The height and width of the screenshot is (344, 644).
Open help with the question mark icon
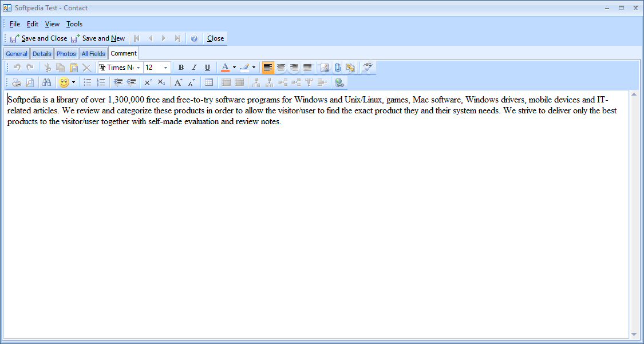tap(194, 38)
